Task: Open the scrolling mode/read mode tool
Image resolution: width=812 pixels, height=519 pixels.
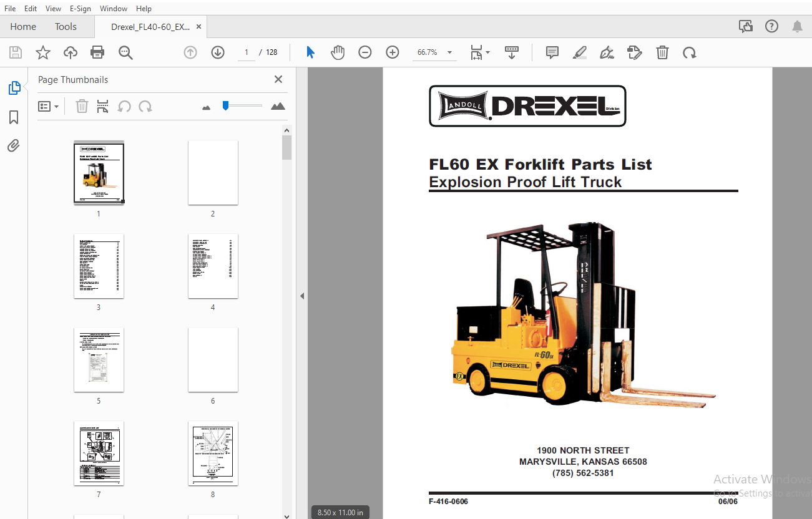Action: pyautogui.click(x=512, y=52)
